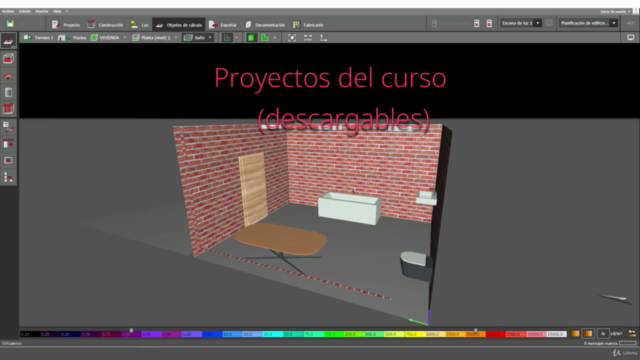Open the Baño room dropdown
This screenshot has width=640, height=360.
coord(198,38)
